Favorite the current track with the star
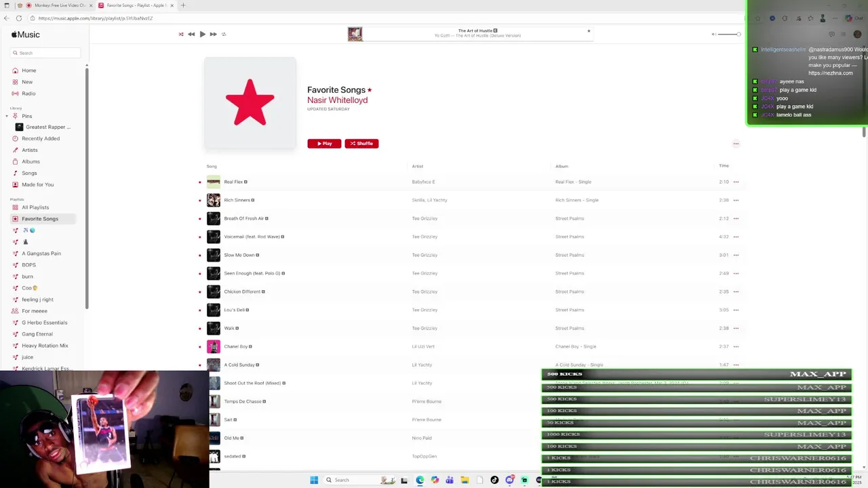 589,30
